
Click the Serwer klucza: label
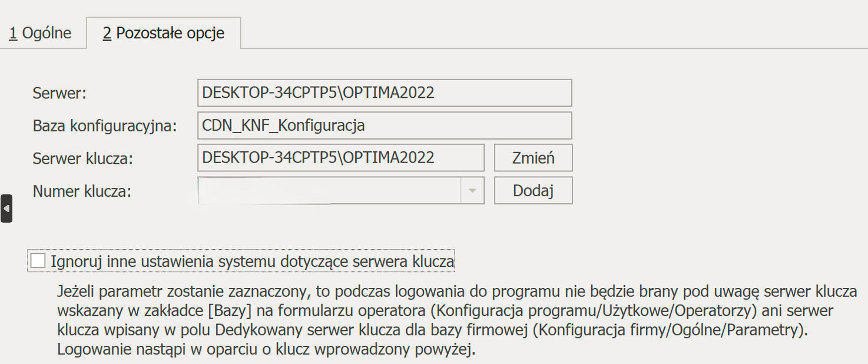click(84, 158)
